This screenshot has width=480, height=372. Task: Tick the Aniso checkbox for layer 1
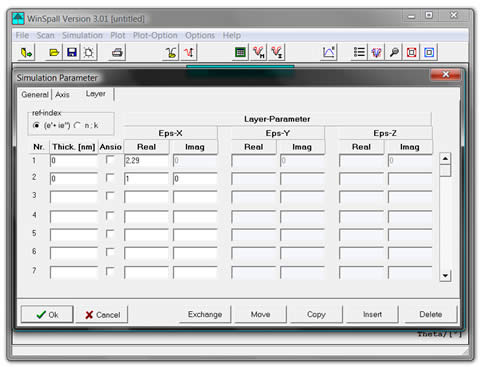109,160
